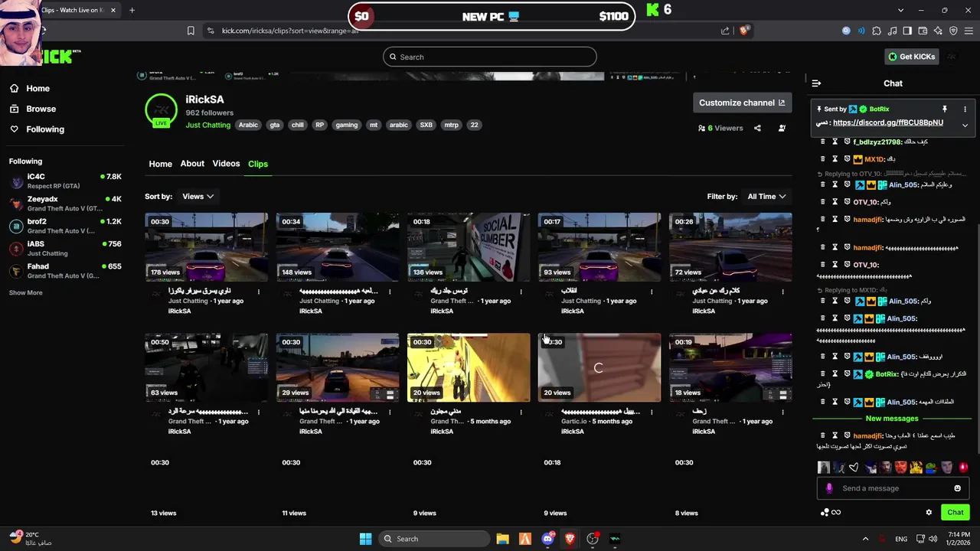Click the MTRP tag chip
980x551 pixels.
point(451,126)
